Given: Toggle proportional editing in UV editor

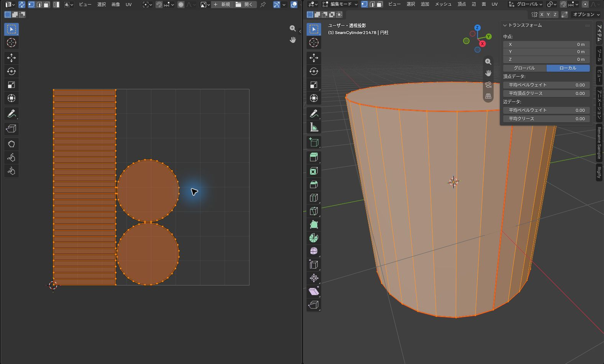Looking at the screenshot, I should (x=181, y=5).
